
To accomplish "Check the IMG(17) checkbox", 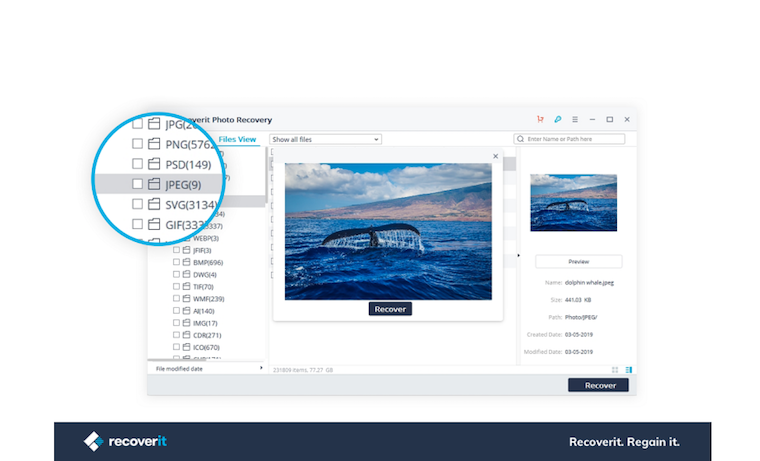I will (x=176, y=323).
